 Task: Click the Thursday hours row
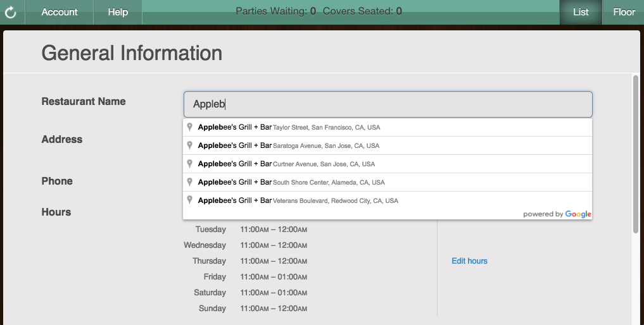(x=249, y=261)
